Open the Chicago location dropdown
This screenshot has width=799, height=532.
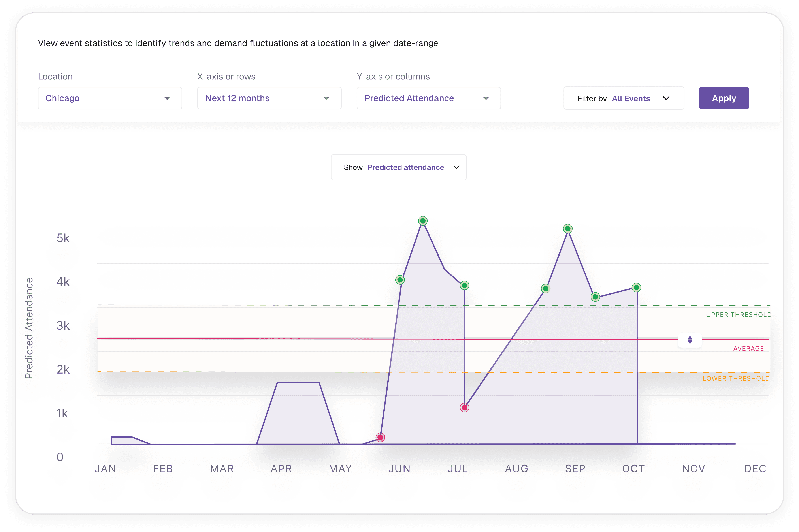pyautogui.click(x=110, y=98)
